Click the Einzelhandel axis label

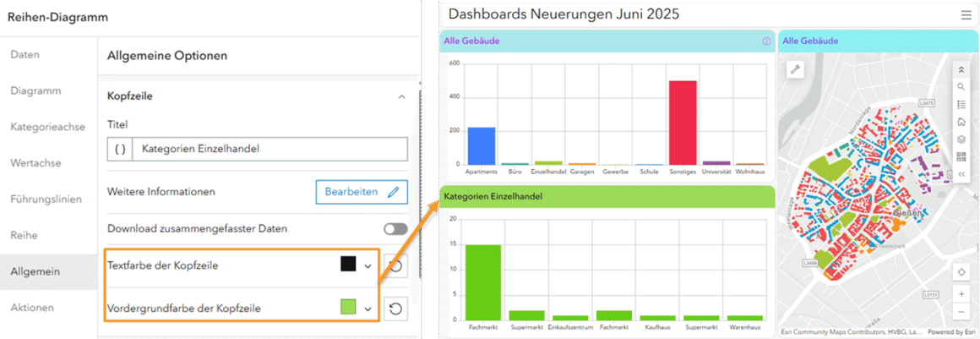548,172
